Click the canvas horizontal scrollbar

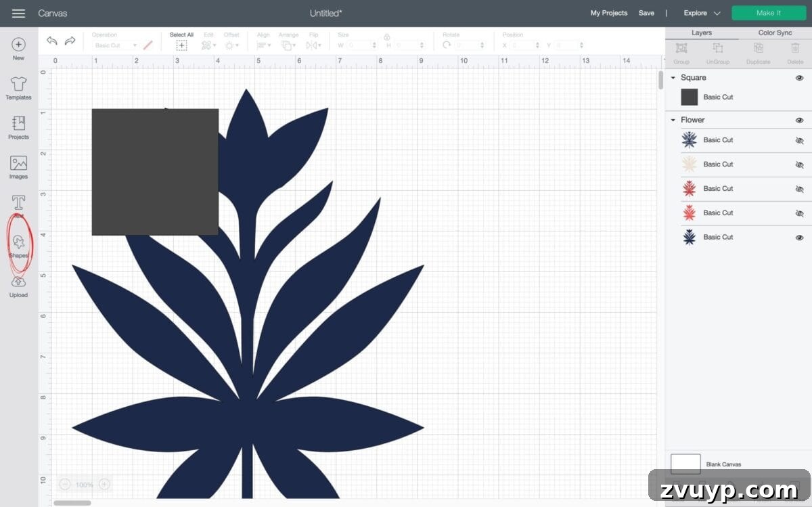[72, 503]
